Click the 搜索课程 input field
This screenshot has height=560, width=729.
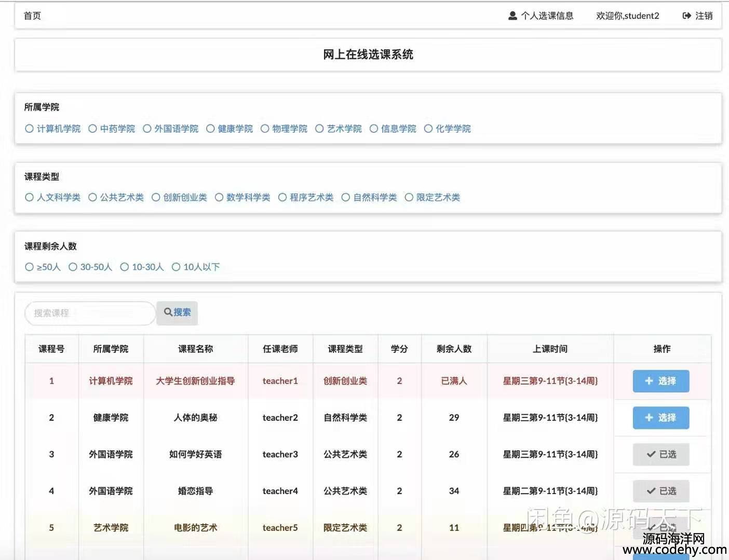coord(89,313)
